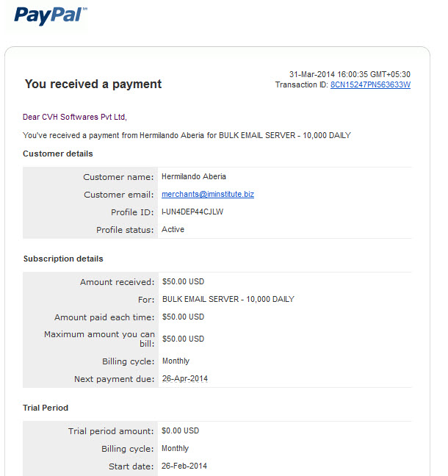Click the Trial Period section heading

(x=46, y=408)
